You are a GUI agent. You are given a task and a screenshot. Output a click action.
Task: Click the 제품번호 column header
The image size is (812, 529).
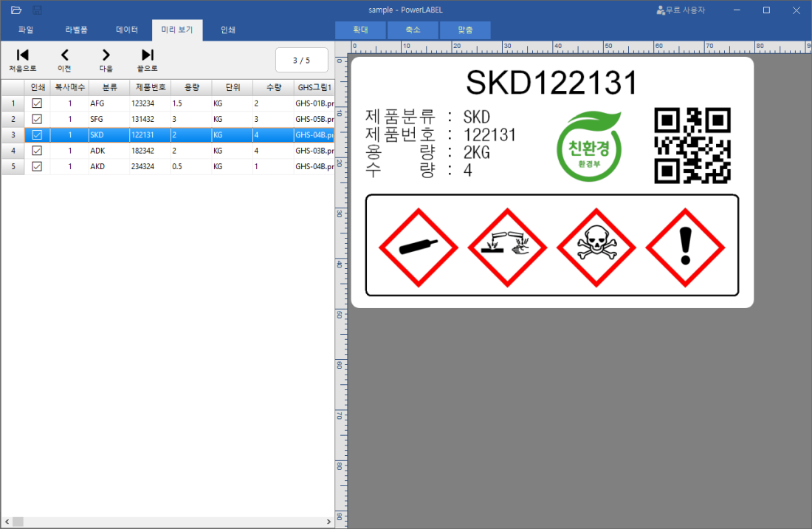[149, 87]
